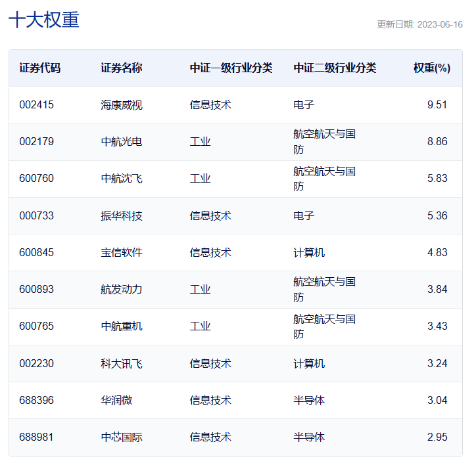This screenshot has height=465, width=476.
Task: Click weight value 2.95
Action: (x=437, y=437)
